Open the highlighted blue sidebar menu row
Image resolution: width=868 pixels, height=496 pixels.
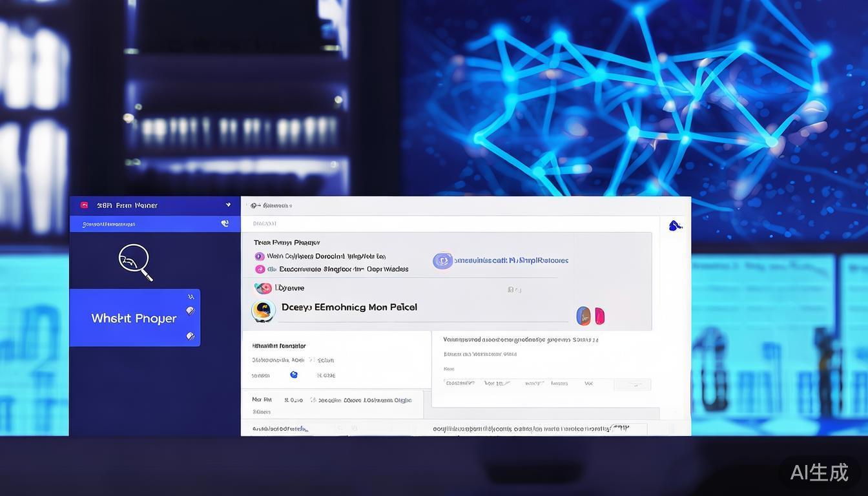[x=154, y=224]
